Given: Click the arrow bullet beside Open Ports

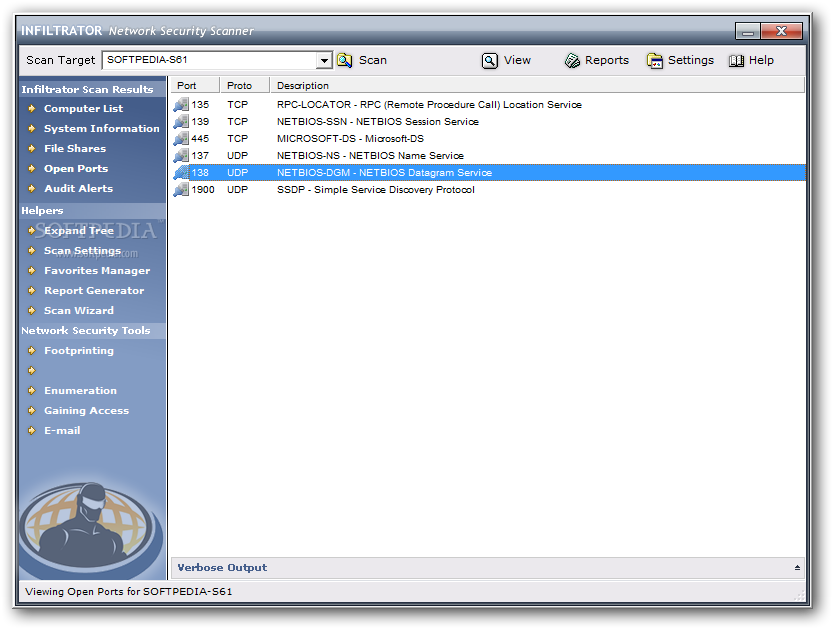Looking at the screenshot, I should (32, 168).
